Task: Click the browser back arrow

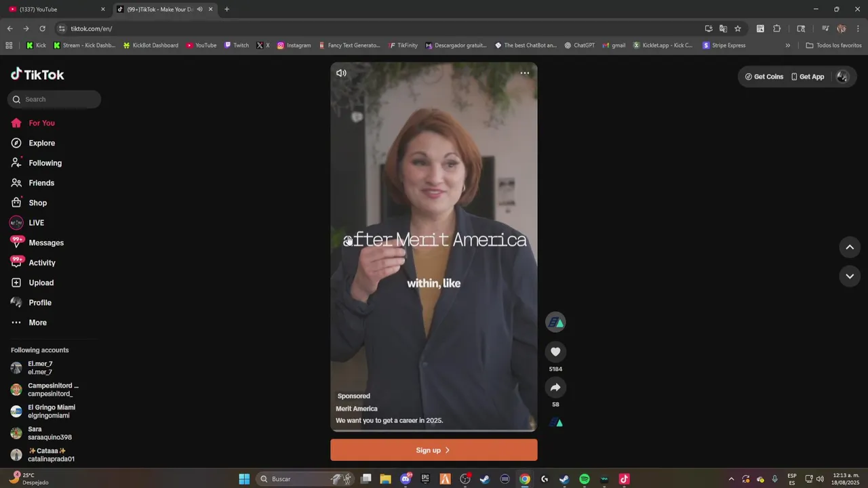Action: [9, 28]
